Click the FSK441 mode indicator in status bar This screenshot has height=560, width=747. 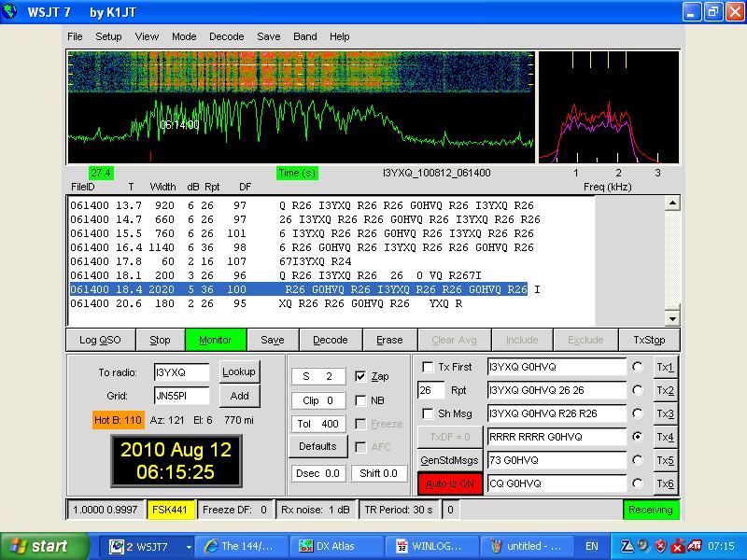(x=170, y=510)
